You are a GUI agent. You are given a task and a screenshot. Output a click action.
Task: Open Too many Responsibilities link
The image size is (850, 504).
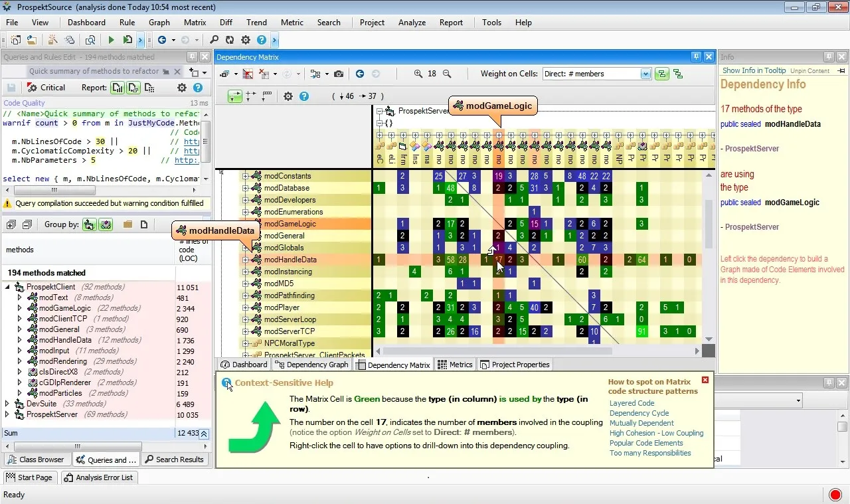(650, 453)
